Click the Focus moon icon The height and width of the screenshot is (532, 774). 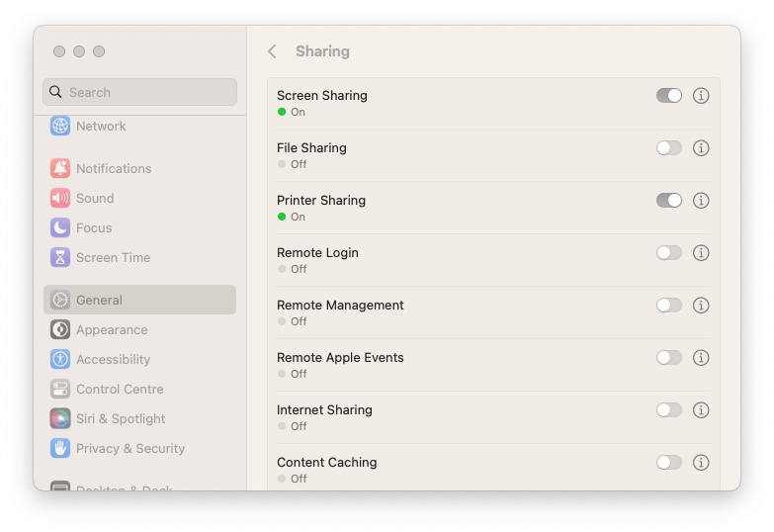coord(60,227)
